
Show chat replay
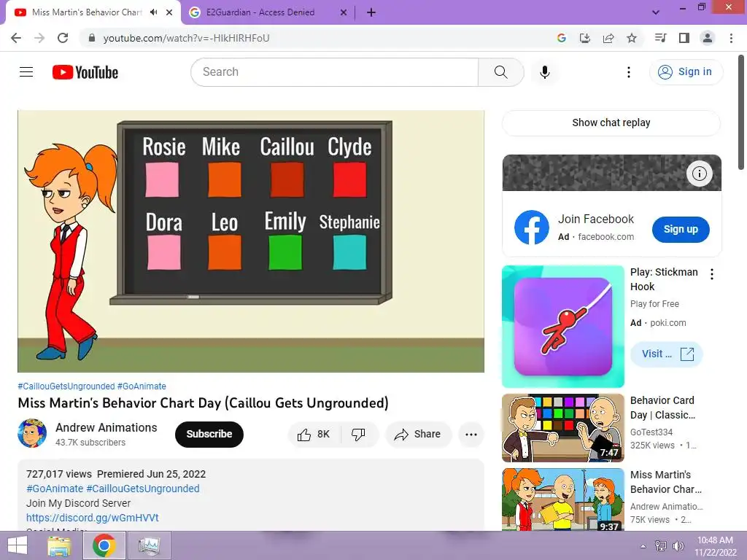[611, 122]
